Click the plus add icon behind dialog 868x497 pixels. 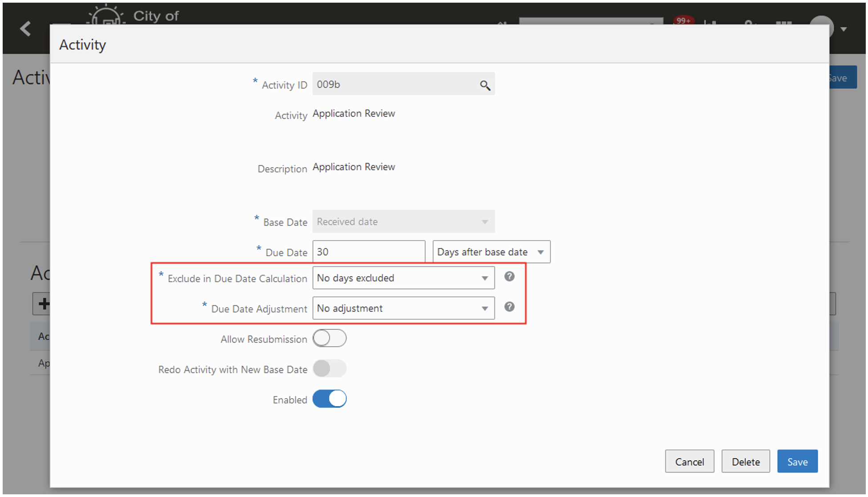point(43,304)
